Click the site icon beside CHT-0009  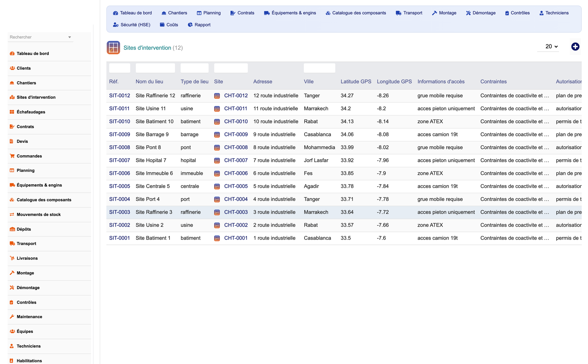[217, 135]
